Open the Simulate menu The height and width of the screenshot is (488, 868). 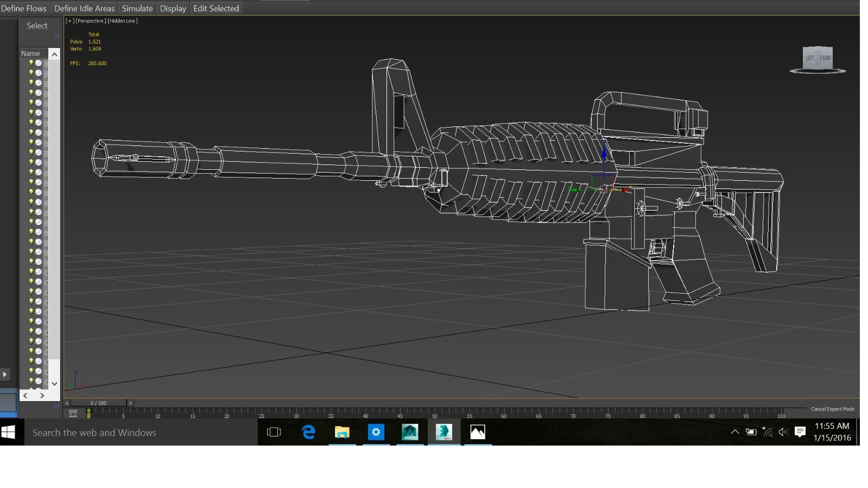click(137, 8)
